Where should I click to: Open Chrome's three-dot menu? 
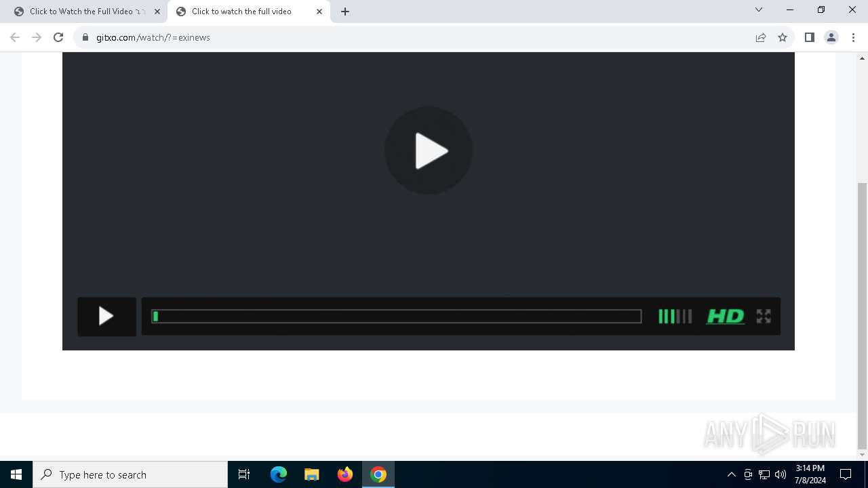[x=853, y=37]
